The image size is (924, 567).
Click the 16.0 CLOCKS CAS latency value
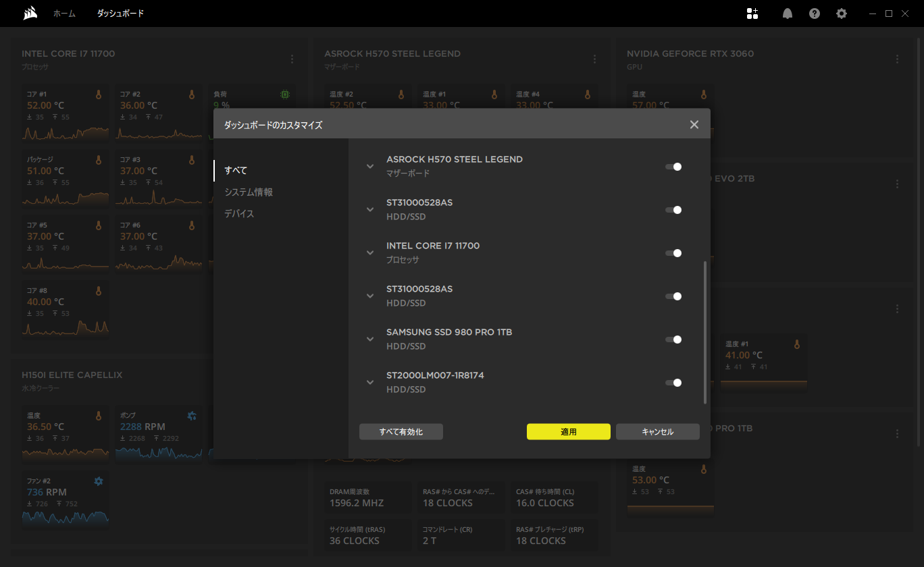(x=545, y=503)
